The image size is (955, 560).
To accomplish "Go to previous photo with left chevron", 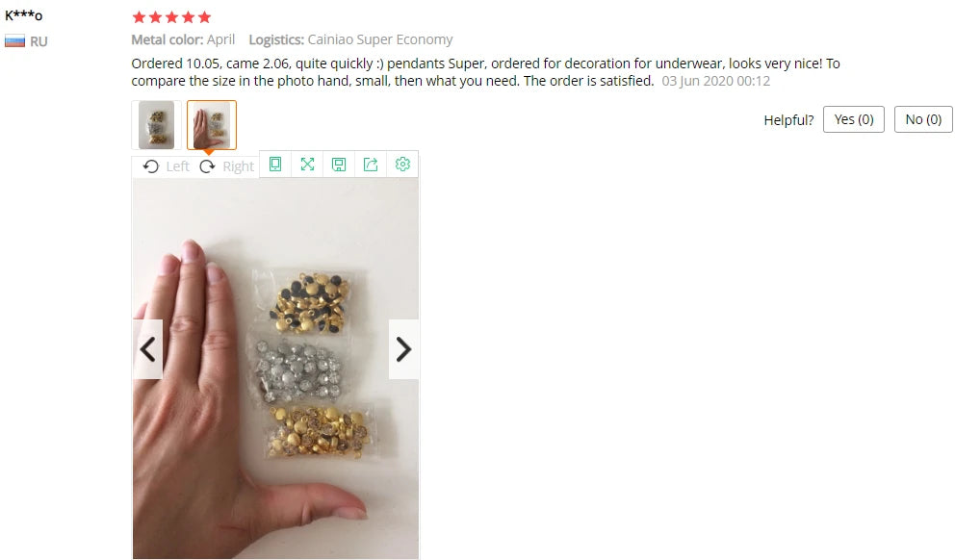I will click(148, 349).
